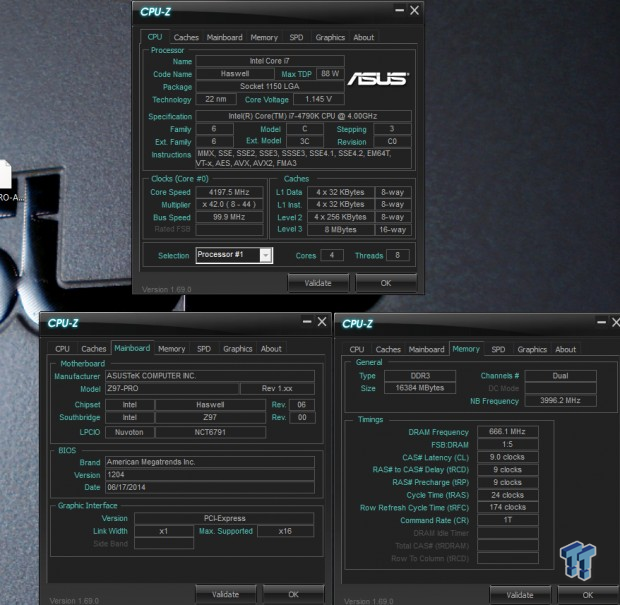620x605 pixels.
Task: Click the Command Rate value 1T
Action: point(508,520)
